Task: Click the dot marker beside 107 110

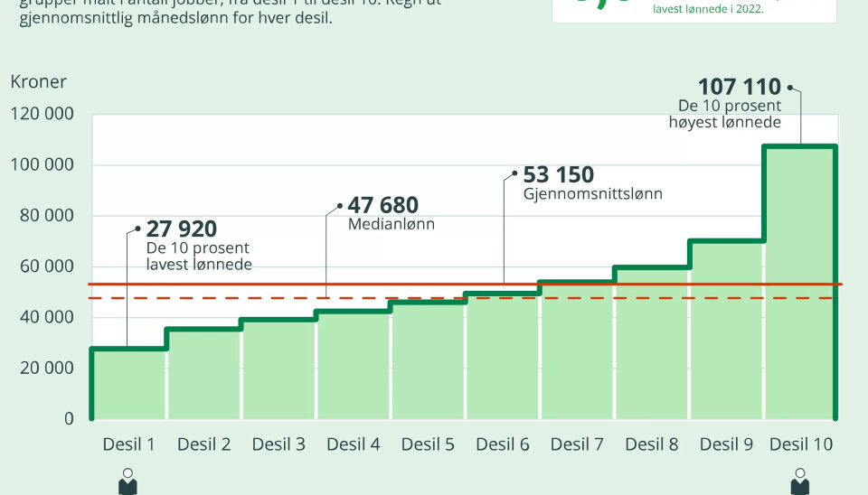Action: (x=789, y=88)
